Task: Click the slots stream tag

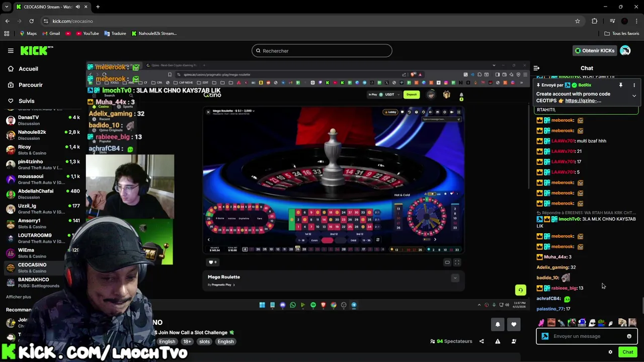Action: [x=204, y=341]
